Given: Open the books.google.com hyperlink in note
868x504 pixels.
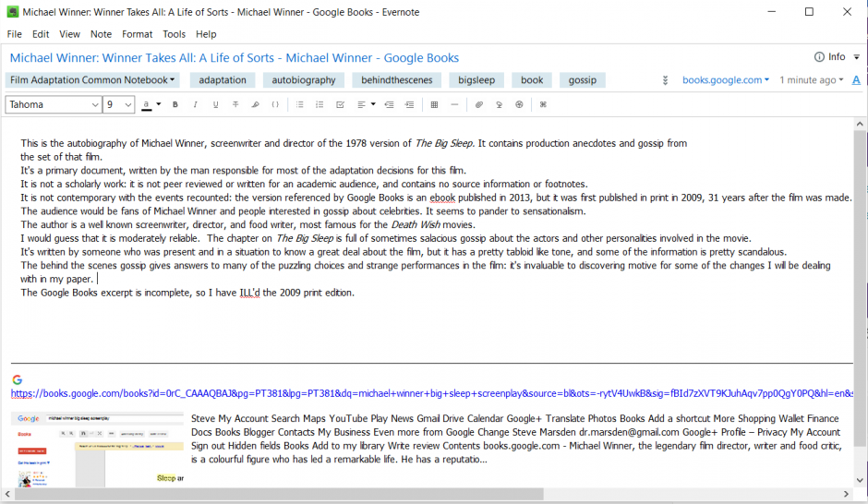Looking at the screenshot, I should [x=432, y=393].
